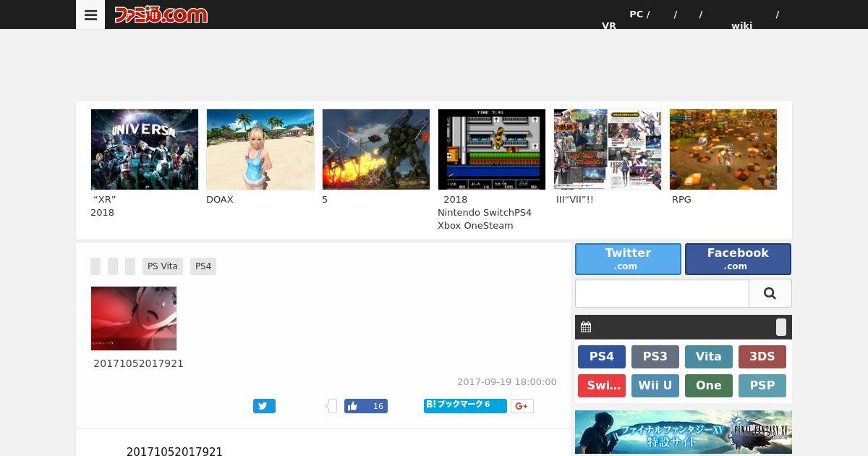Share the article on Twitter
The image size is (868, 456).
point(264,406)
